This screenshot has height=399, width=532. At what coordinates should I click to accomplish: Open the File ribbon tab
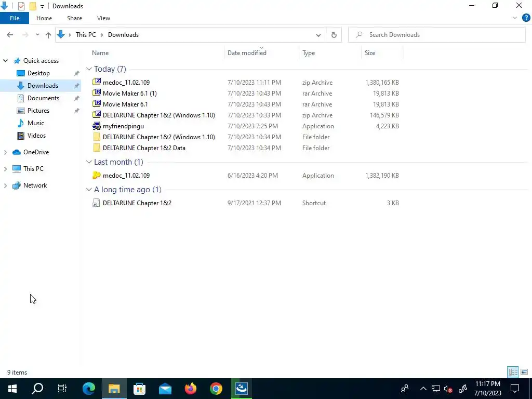click(15, 18)
